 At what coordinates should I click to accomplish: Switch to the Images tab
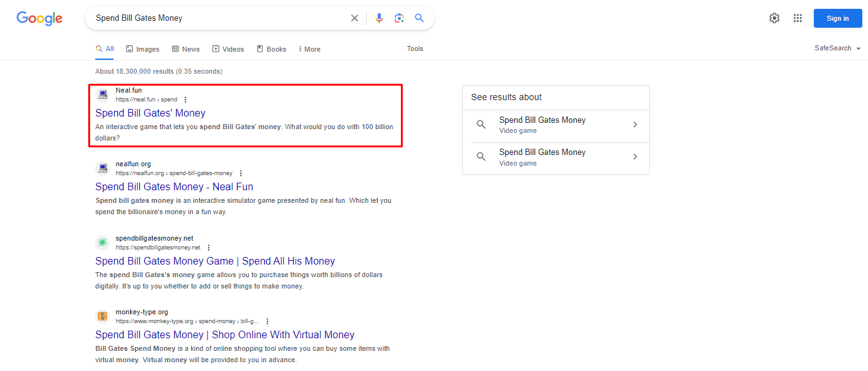tap(142, 49)
